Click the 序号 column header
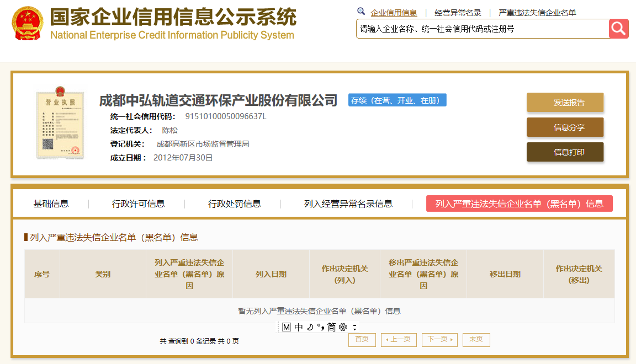 pyautogui.click(x=42, y=274)
